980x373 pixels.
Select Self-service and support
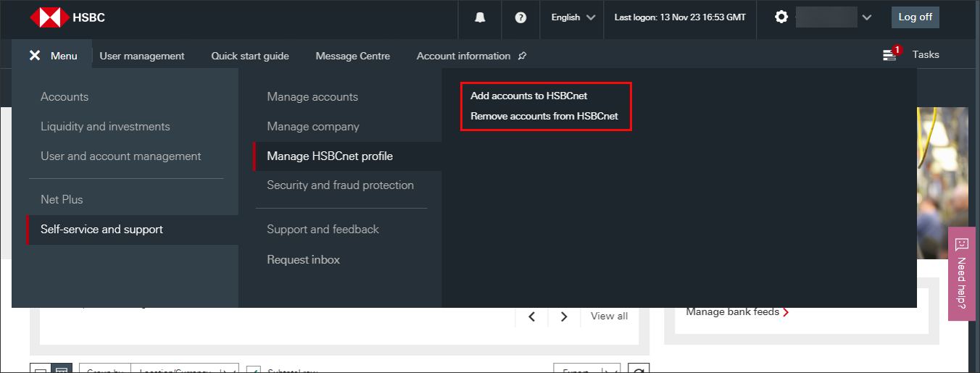pos(132,230)
